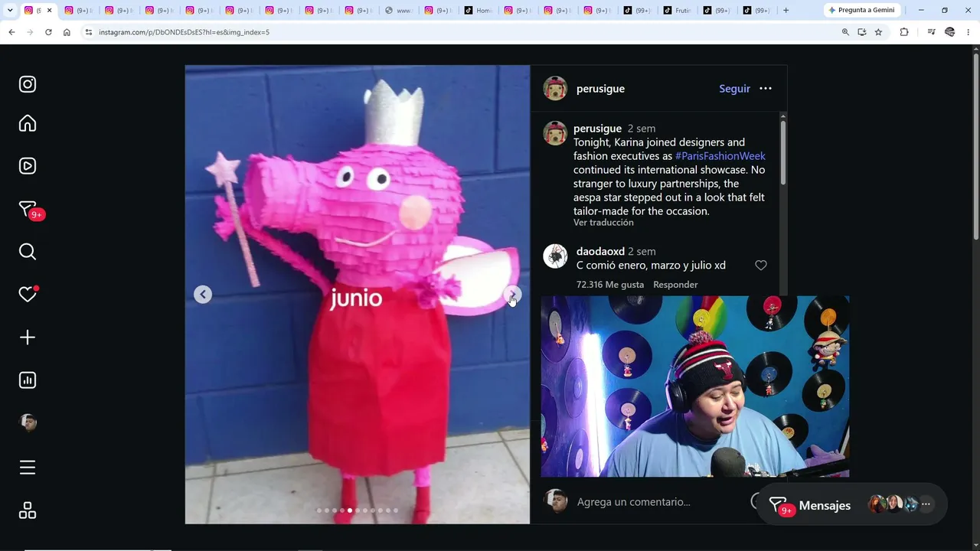Open the browser home page button
The image size is (980, 551).
pos(67,32)
